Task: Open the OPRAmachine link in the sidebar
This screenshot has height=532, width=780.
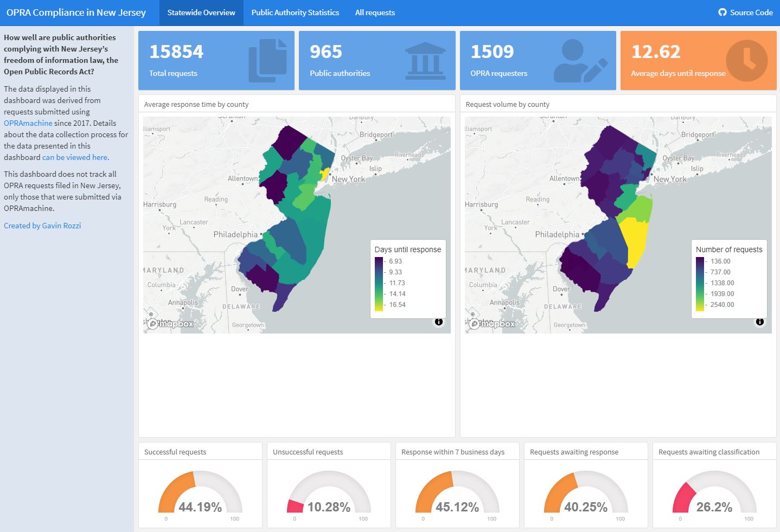Action: pos(28,123)
